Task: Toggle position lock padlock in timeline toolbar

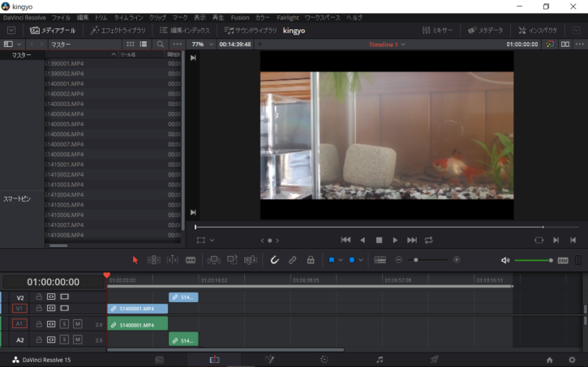Action: (x=311, y=260)
